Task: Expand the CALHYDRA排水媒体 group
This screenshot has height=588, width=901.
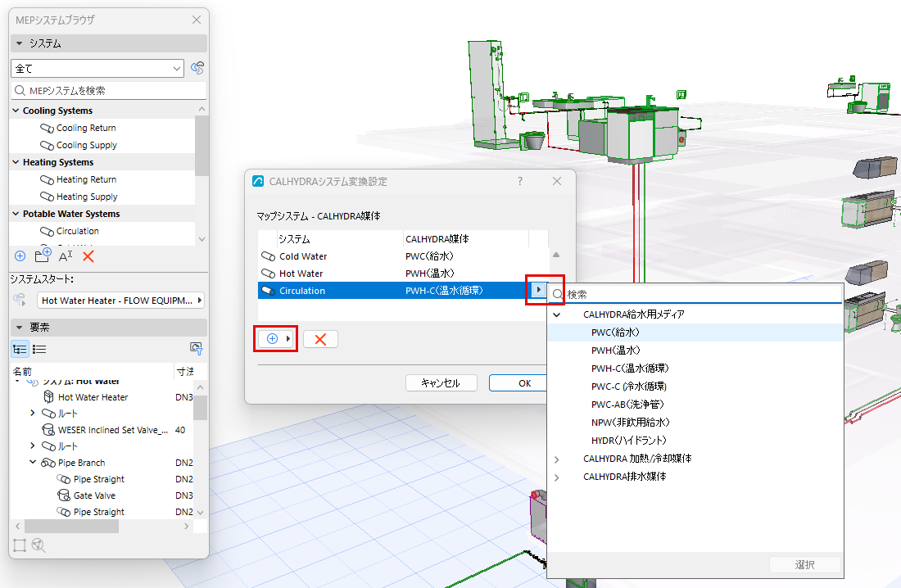Action: coord(556,477)
